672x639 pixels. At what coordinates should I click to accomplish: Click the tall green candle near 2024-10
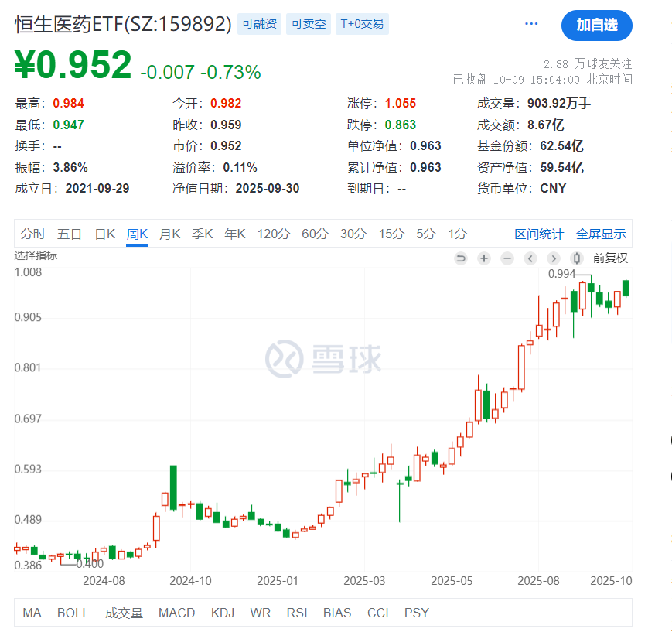pos(173,487)
